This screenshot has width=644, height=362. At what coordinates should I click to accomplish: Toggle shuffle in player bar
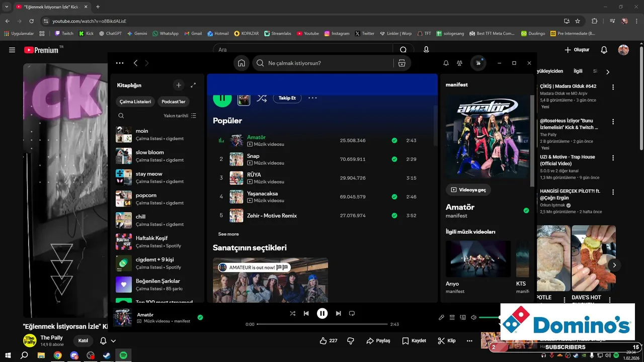(x=292, y=313)
